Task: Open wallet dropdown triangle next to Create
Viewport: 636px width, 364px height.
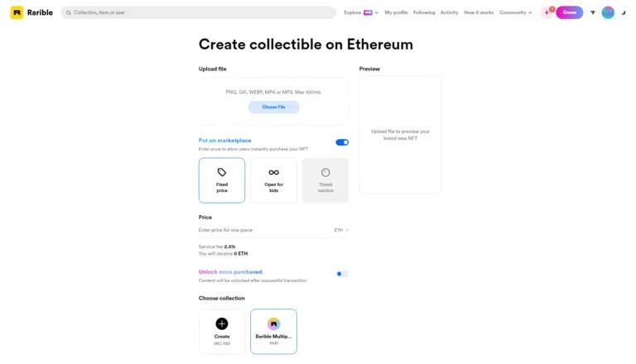Action: (x=592, y=12)
